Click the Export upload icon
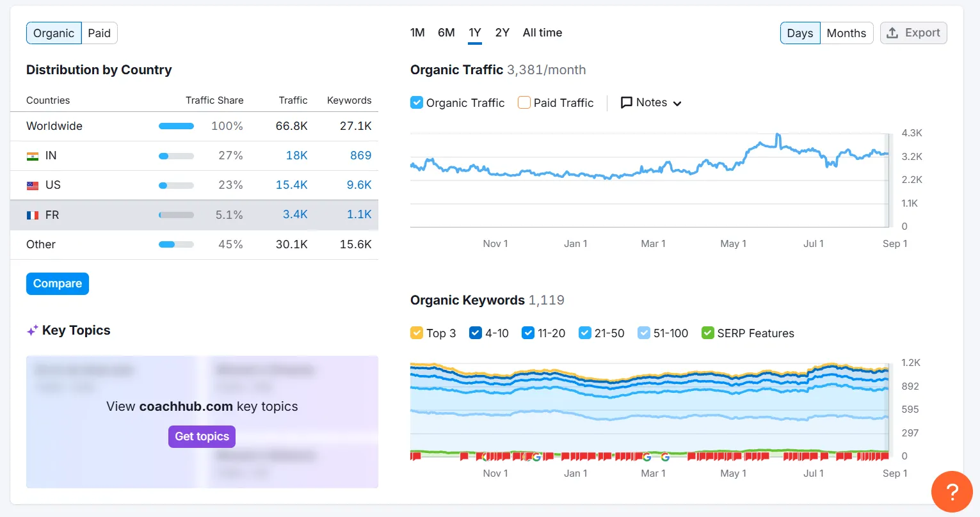The width and height of the screenshot is (980, 517). [892, 33]
